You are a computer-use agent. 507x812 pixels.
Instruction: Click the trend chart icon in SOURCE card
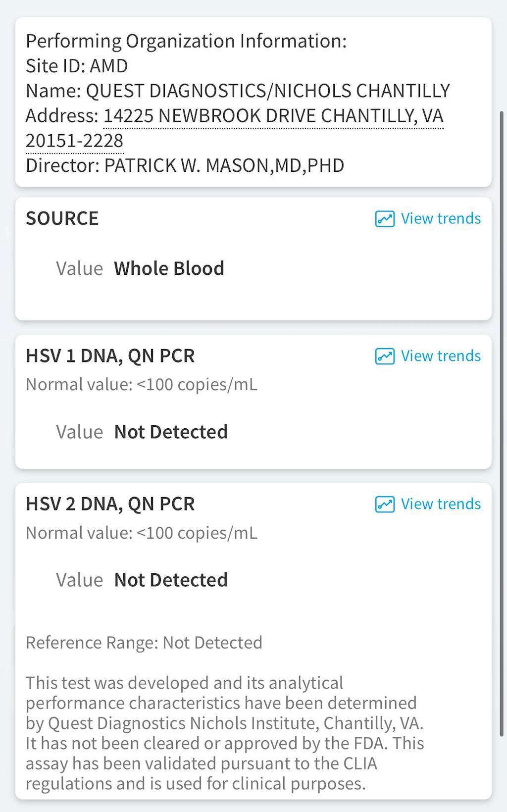coord(385,219)
